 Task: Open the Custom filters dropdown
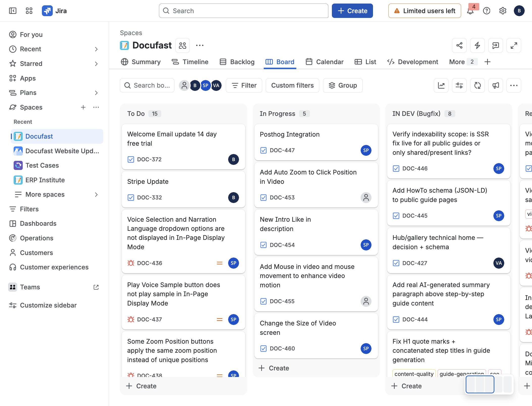[292, 85]
